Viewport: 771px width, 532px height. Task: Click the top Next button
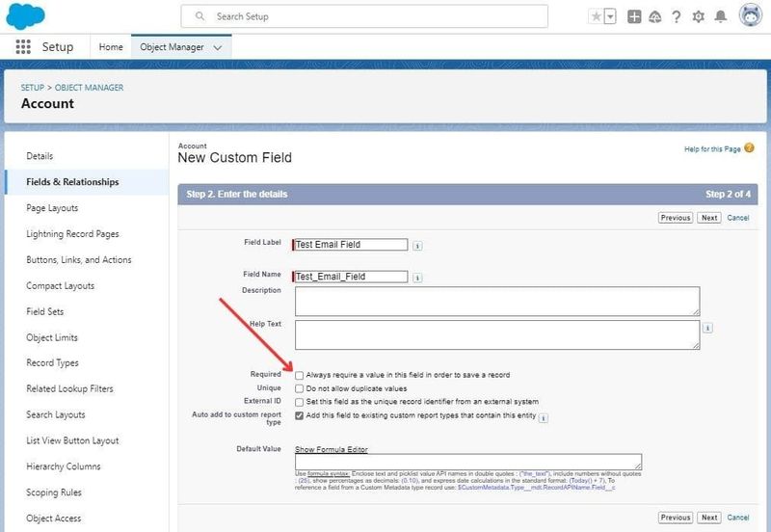(709, 217)
